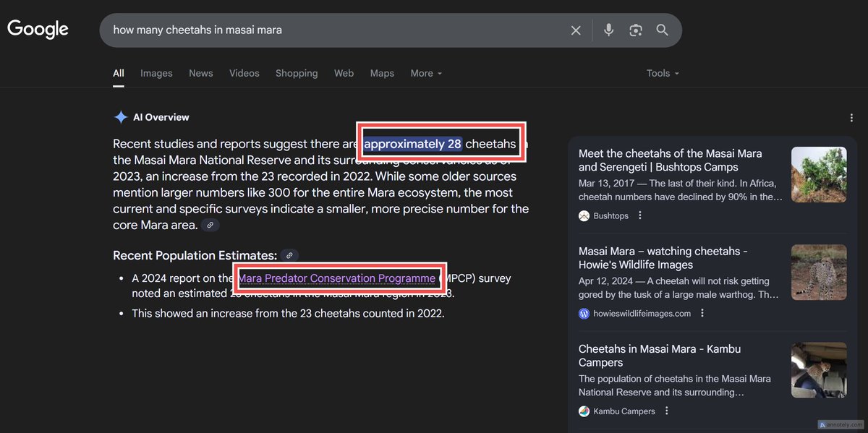Click the howieswildlifeimages.com favicon
The height and width of the screenshot is (433, 868).
pos(584,313)
